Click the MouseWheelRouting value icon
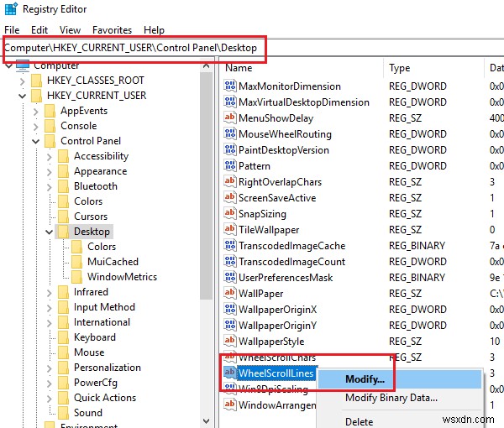 [x=230, y=133]
